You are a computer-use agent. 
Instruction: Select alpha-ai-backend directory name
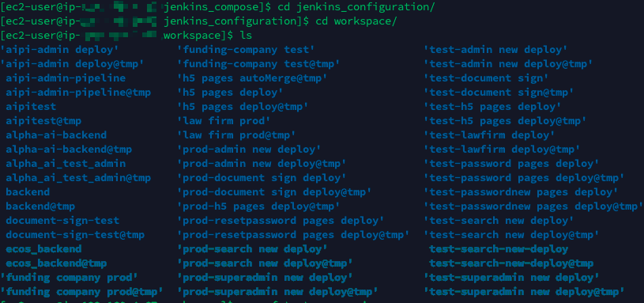pos(56,134)
